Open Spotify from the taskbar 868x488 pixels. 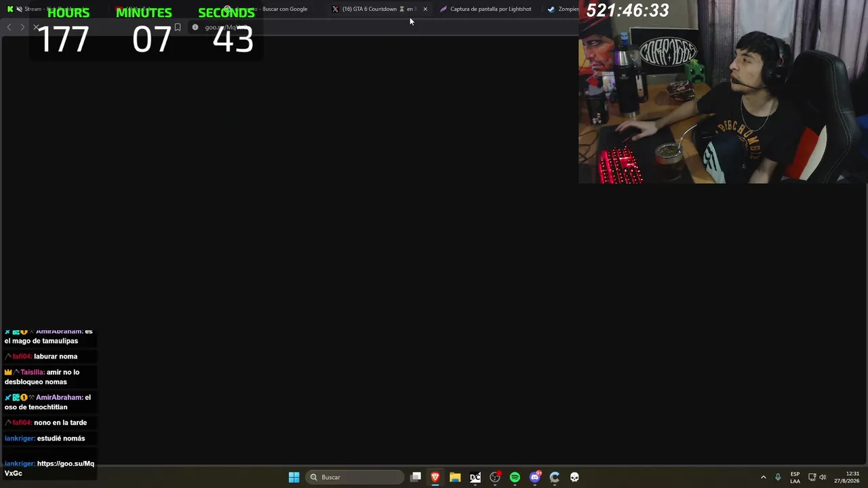click(515, 477)
